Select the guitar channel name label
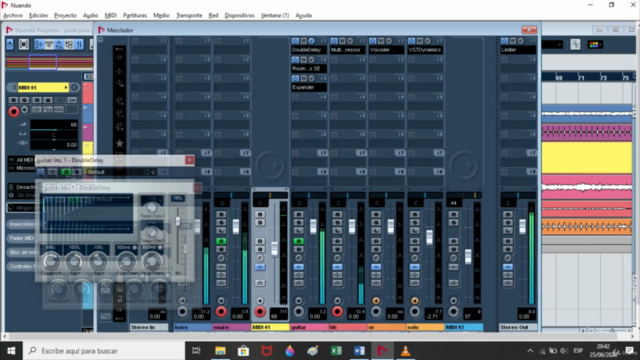 coord(309,327)
